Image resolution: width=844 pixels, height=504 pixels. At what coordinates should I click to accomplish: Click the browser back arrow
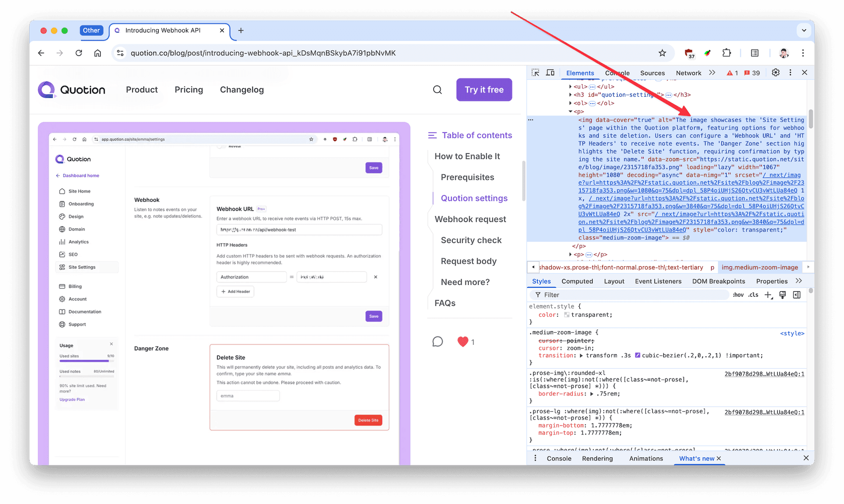41,53
